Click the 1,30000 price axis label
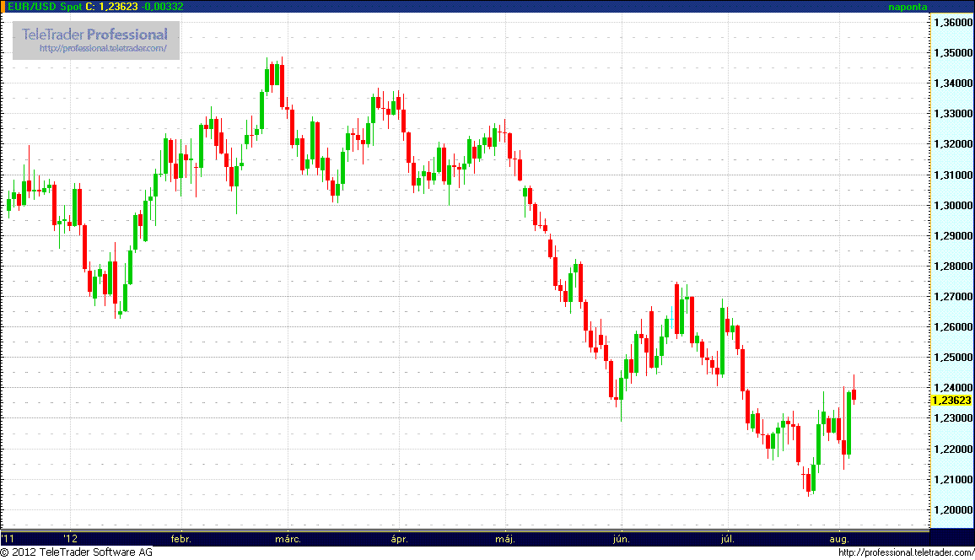This screenshot has height=560, width=975. pos(953,206)
